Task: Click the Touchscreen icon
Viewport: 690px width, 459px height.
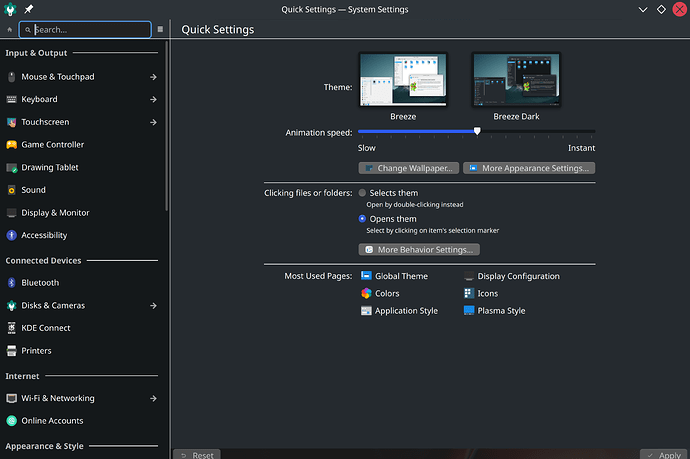Action: click(x=12, y=122)
